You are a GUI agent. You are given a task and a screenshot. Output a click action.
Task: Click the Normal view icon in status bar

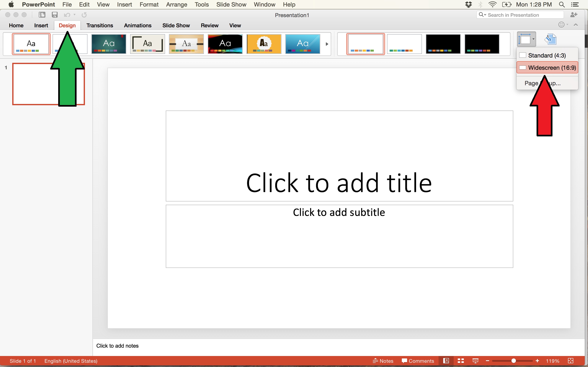click(446, 361)
